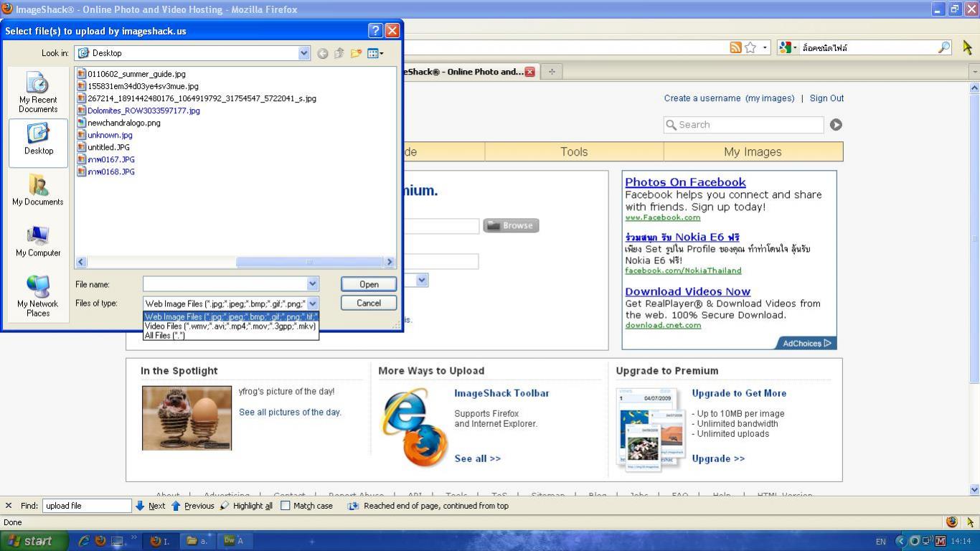Click Find Previous in find bar

(x=192, y=506)
